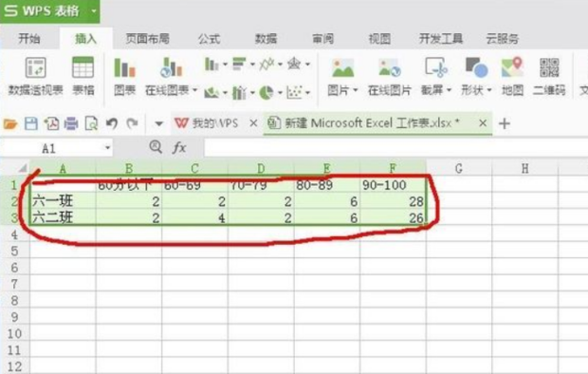Choose the 截屏 screenshot tool
Viewport: 588px width, 374px height.
pyautogui.click(x=435, y=76)
